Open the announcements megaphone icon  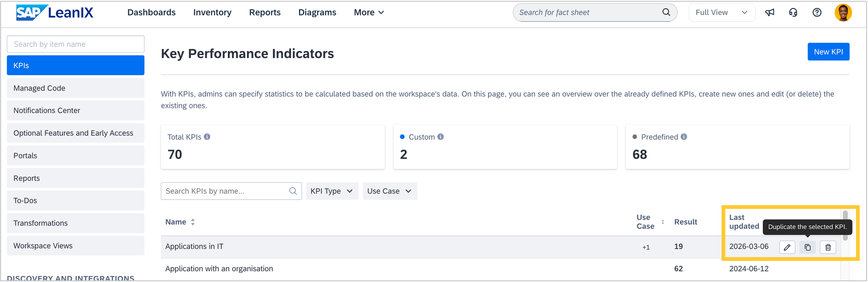770,13
